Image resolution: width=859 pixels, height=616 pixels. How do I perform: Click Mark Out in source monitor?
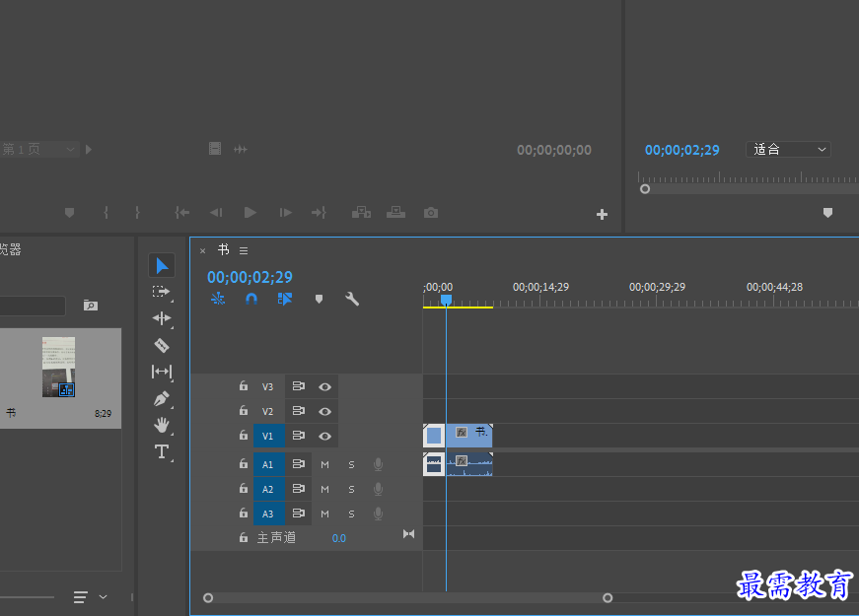(137, 213)
